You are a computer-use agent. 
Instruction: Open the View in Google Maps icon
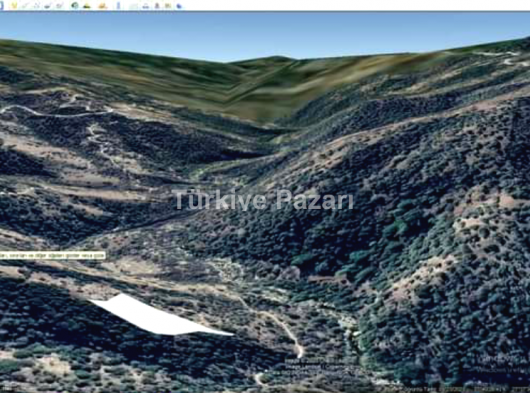pyautogui.click(x=168, y=5)
